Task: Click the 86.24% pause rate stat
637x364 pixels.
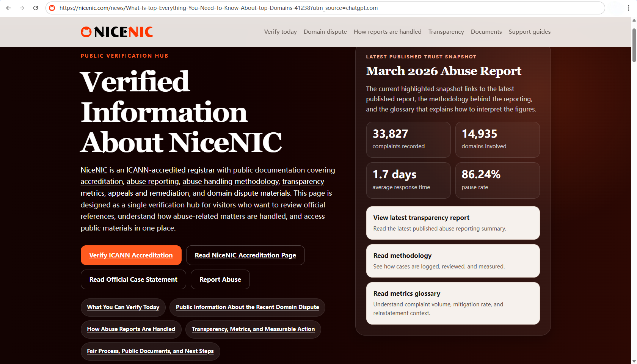Action: 497,180
